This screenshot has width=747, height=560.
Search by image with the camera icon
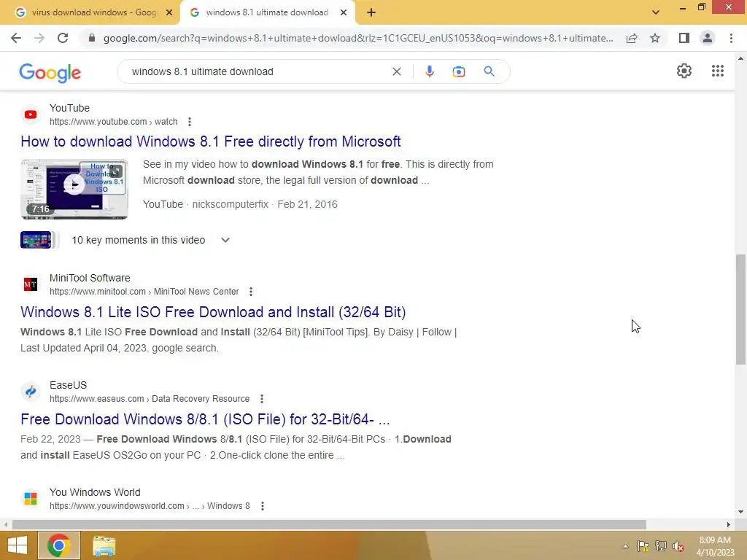pos(459,71)
